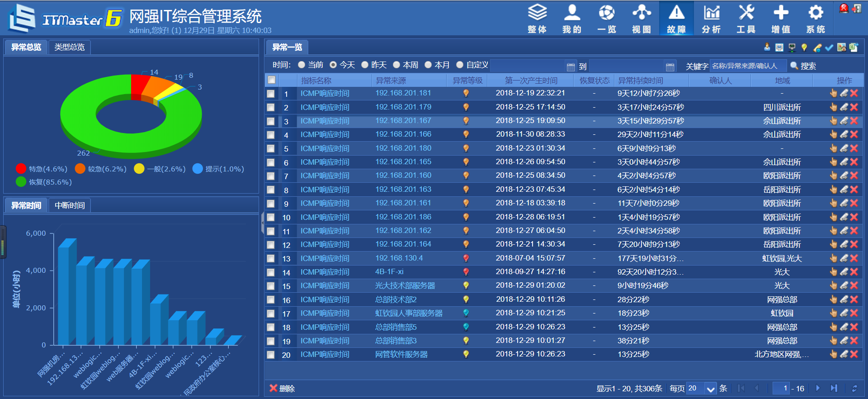The image size is (868, 399).
Task: Click the red X for row 192.168.201.167
Action: point(854,121)
